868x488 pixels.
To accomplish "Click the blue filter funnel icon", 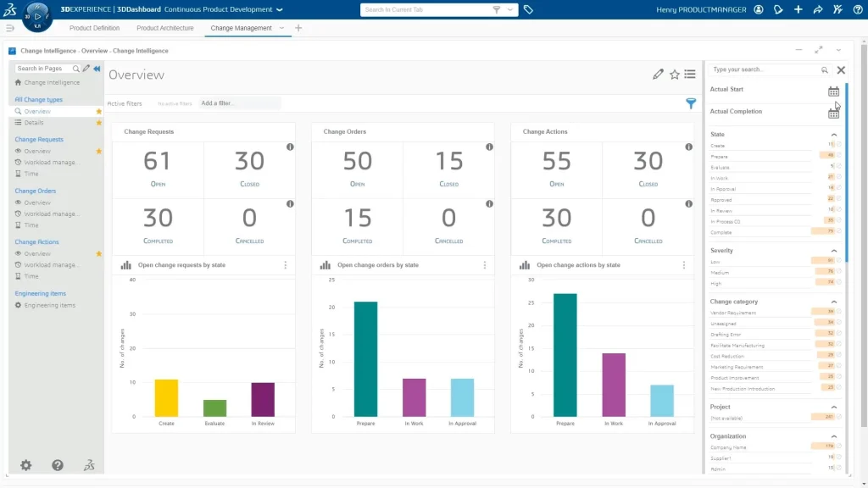I will (691, 103).
